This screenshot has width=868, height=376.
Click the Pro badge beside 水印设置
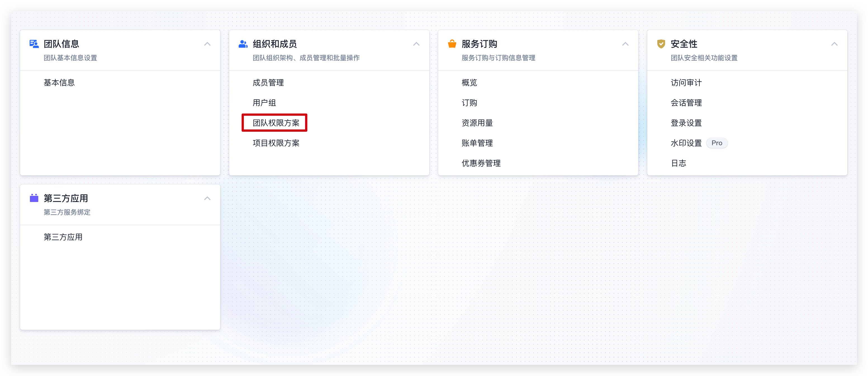coord(717,143)
